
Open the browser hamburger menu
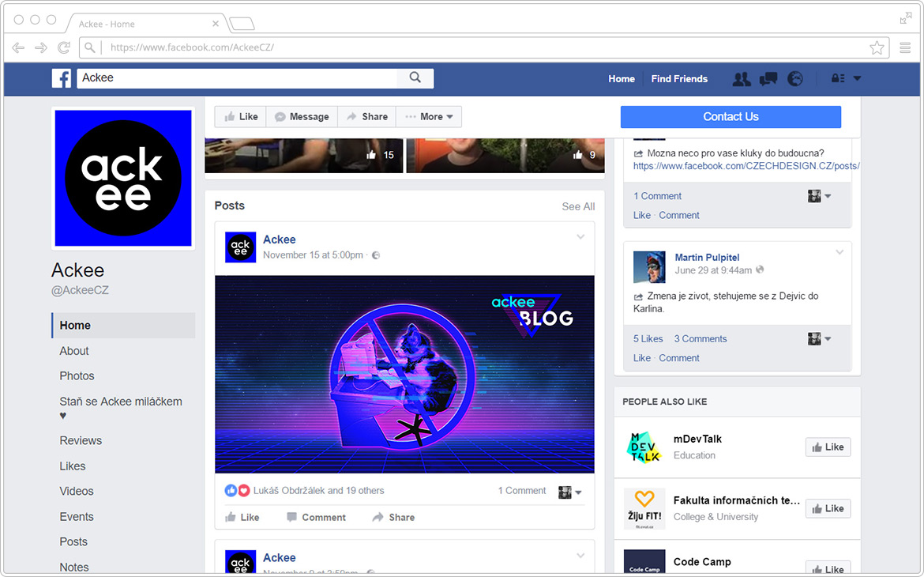[x=905, y=47]
